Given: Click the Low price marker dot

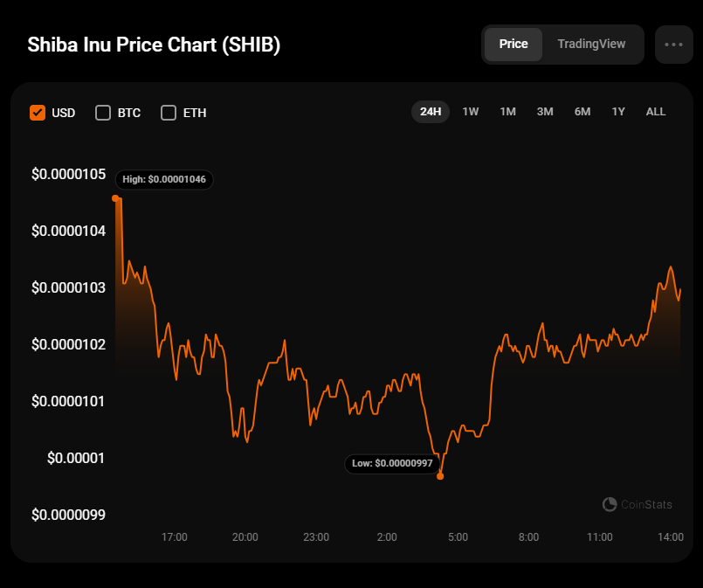Looking at the screenshot, I should [440, 476].
